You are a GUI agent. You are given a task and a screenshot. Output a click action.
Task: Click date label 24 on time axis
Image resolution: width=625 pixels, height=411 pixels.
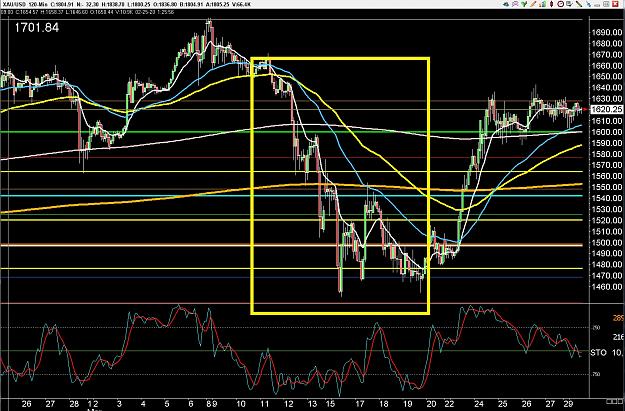coord(479,403)
